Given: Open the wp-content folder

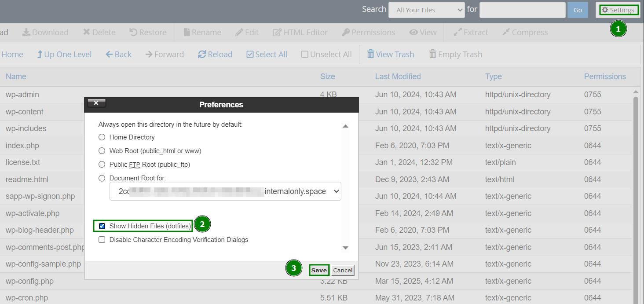Looking at the screenshot, I should (x=24, y=111).
